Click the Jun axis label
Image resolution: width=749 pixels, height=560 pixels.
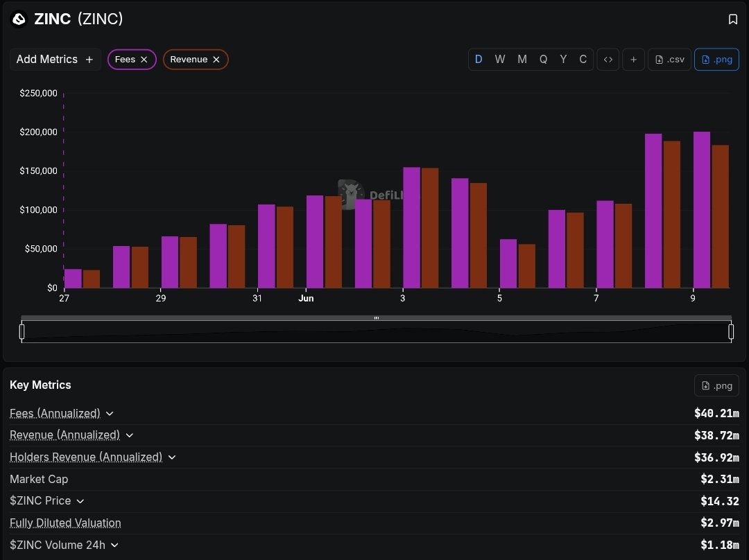[306, 299]
